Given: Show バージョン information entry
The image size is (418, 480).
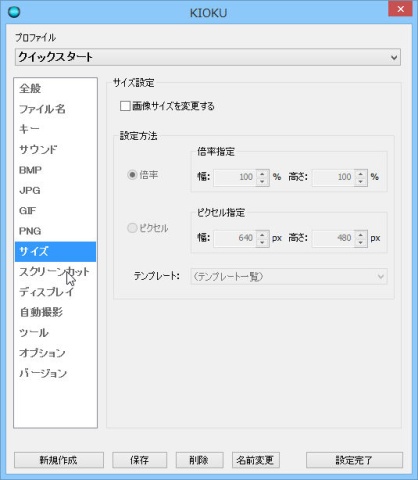Looking at the screenshot, I should click(55, 374).
